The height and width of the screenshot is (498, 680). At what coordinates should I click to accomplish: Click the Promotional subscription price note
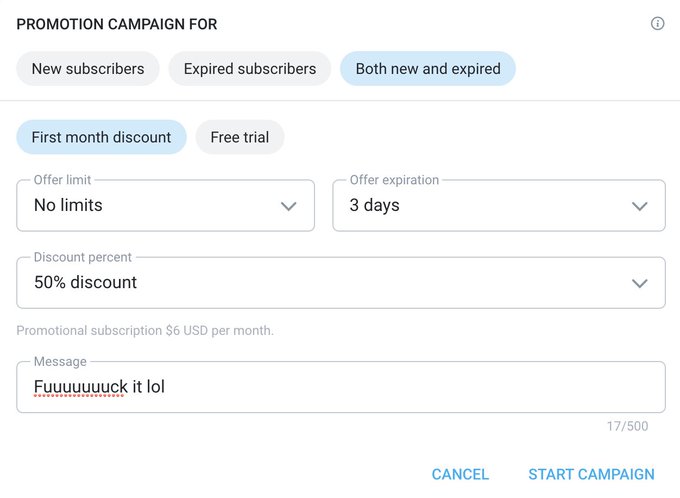tap(145, 331)
